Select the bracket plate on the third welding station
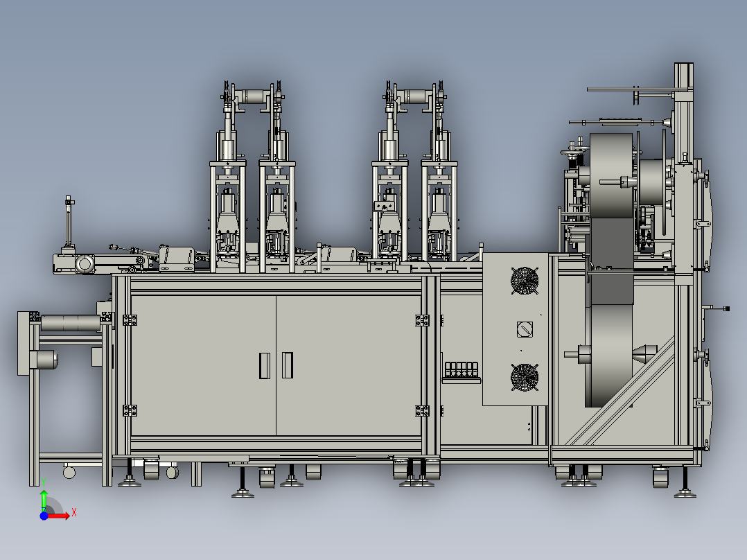This screenshot has height=560, width=747. 384,206
